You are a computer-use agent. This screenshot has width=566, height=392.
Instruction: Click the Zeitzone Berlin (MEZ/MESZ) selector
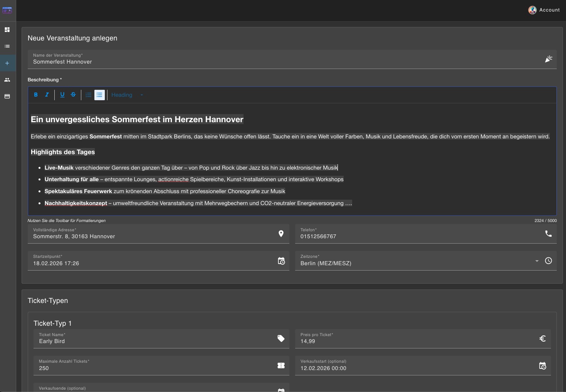pyautogui.click(x=412, y=263)
